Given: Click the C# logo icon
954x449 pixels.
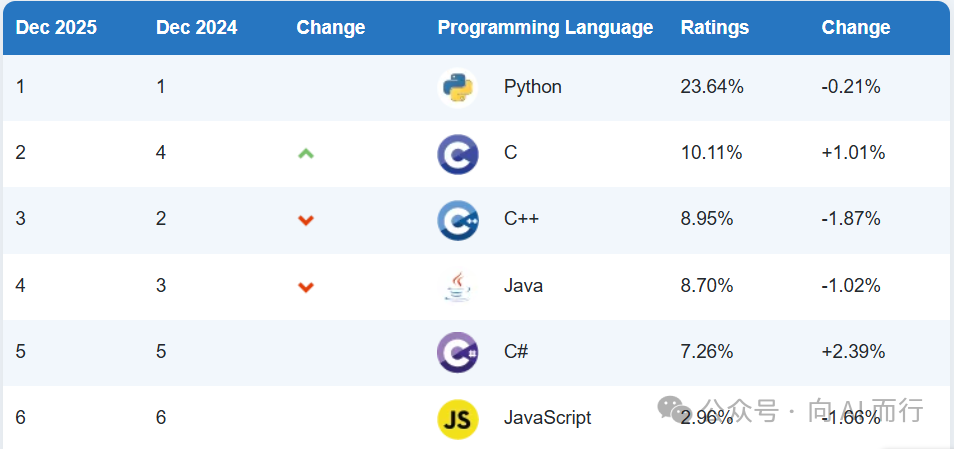Looking at the screenshot, I should point(458,352).
